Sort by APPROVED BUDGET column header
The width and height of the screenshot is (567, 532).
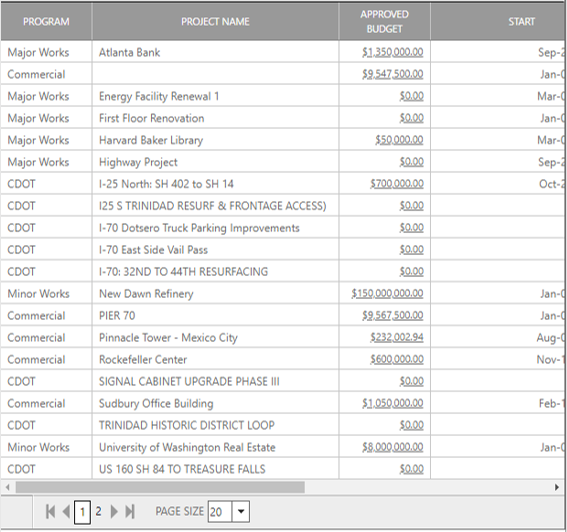384,22
